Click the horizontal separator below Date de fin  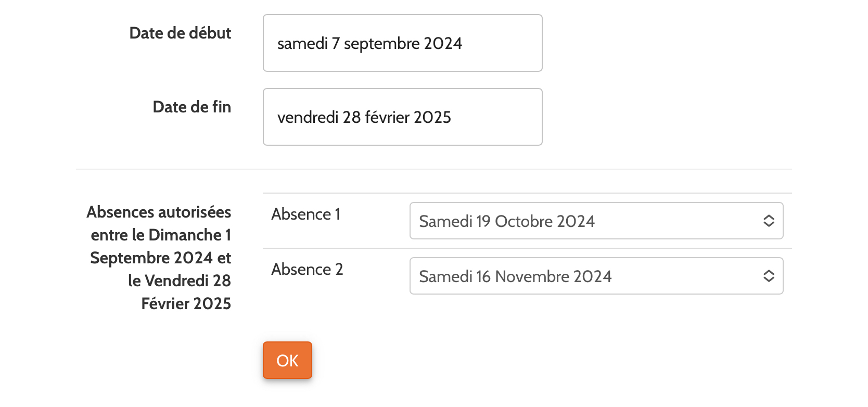click(433, 169)
